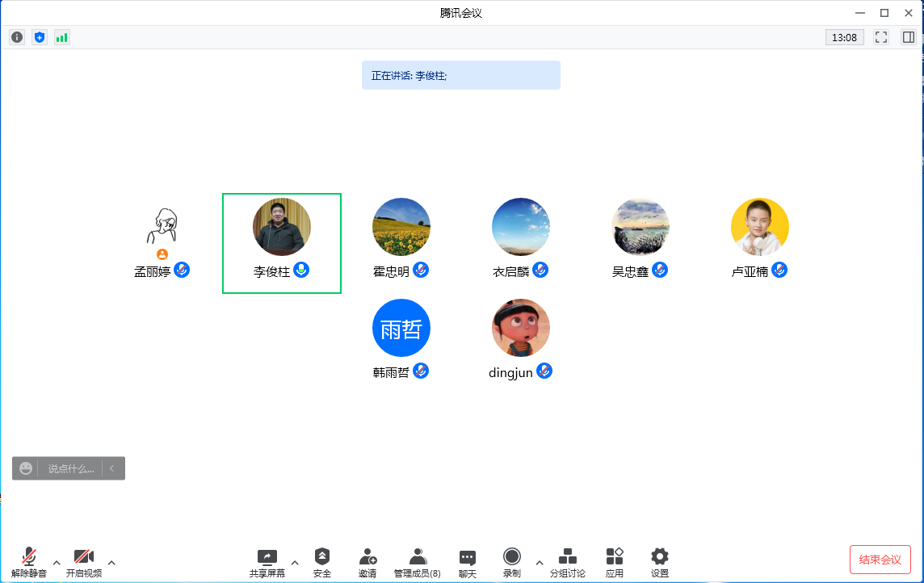Turn on camera with 开启视频
This screenshot has width=924, height=583.
pos(84,561)
